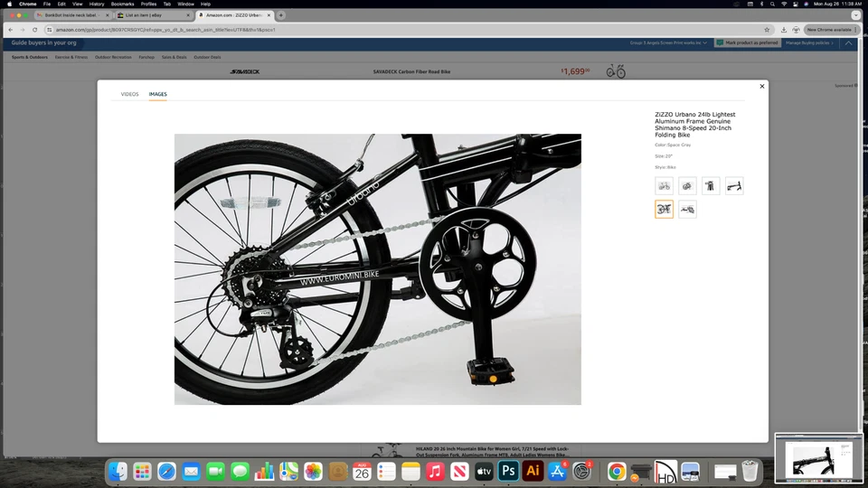Screen dimensions: 868x488
Task: Open the Profiles menu
Action: (x=148, y=4)
